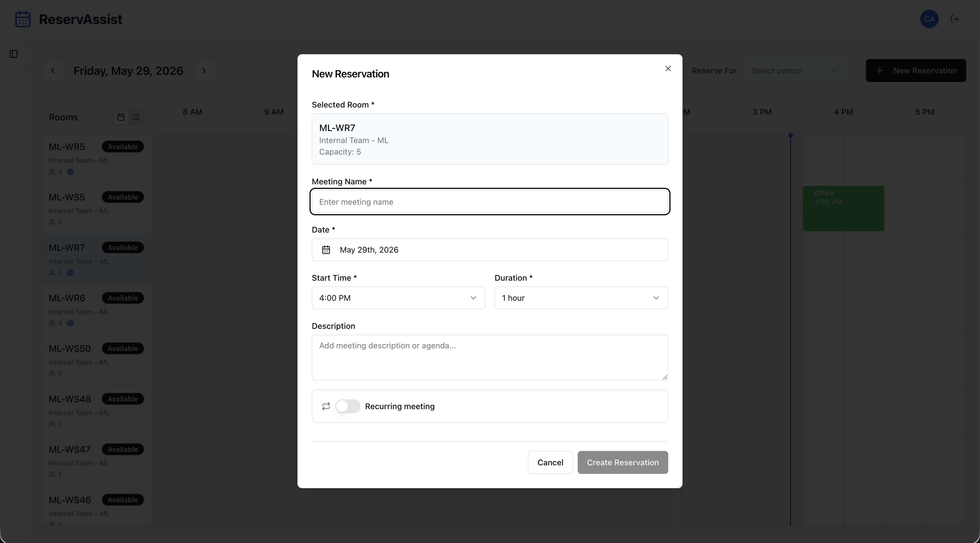Click the ReservAssist calendar logo icon
Viewport: 980px width, 543px height.
(x=23, y=19)
